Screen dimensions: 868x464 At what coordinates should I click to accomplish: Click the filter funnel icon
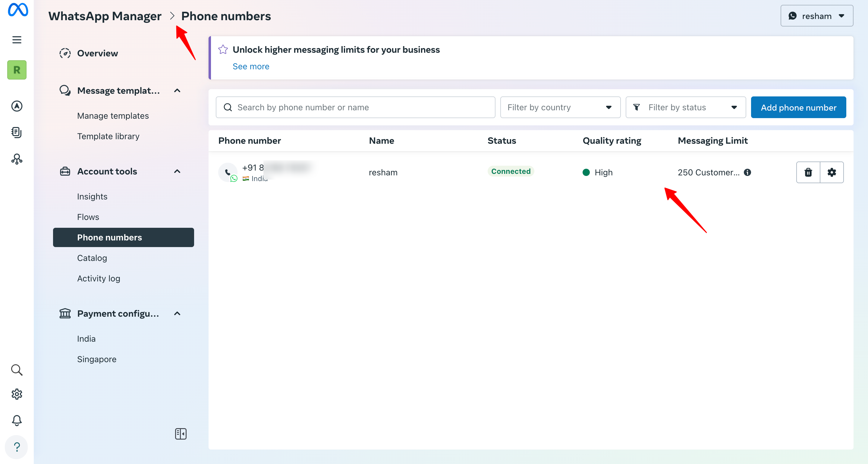[x=637, y=107]
